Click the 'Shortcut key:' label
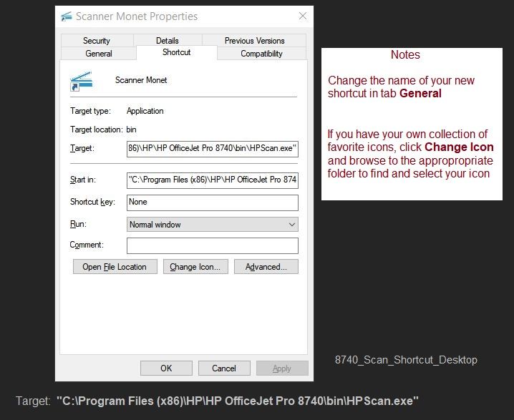 coord(92,202)
